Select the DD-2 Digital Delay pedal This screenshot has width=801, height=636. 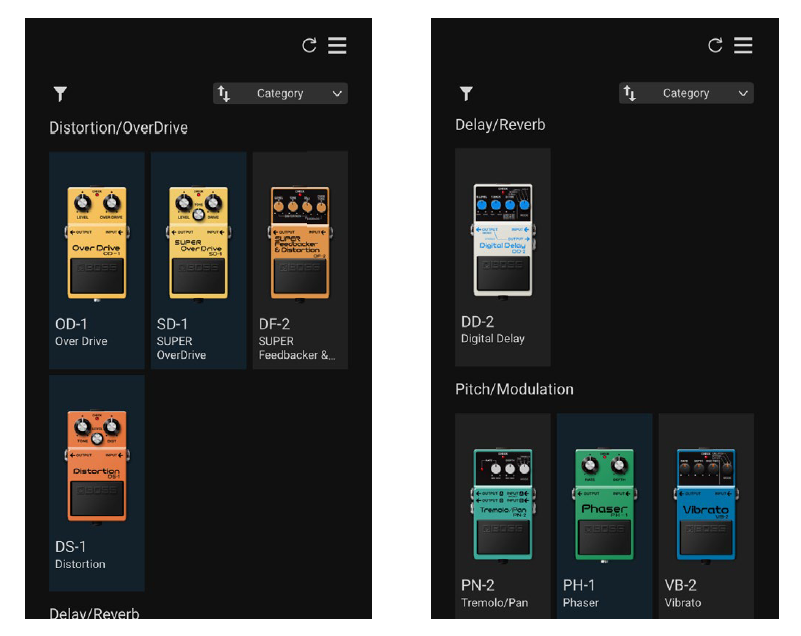click(503, 257)
